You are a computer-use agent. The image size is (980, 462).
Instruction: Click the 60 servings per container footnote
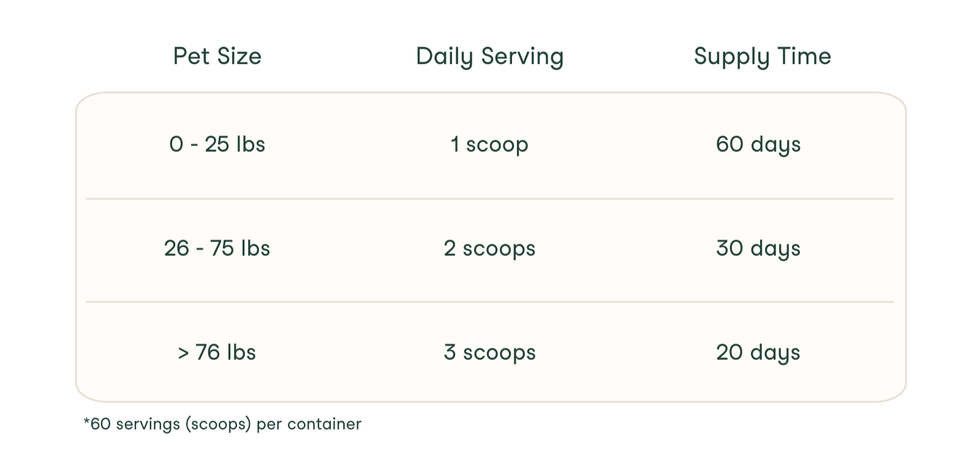tap(222, 424)
